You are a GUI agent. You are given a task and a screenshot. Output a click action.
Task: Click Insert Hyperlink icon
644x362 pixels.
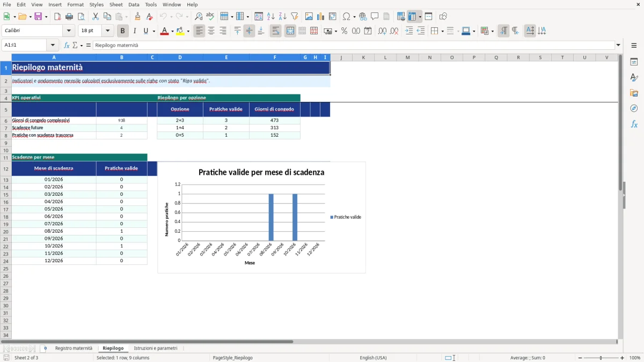pyautogui.click(x=363, y=17)
